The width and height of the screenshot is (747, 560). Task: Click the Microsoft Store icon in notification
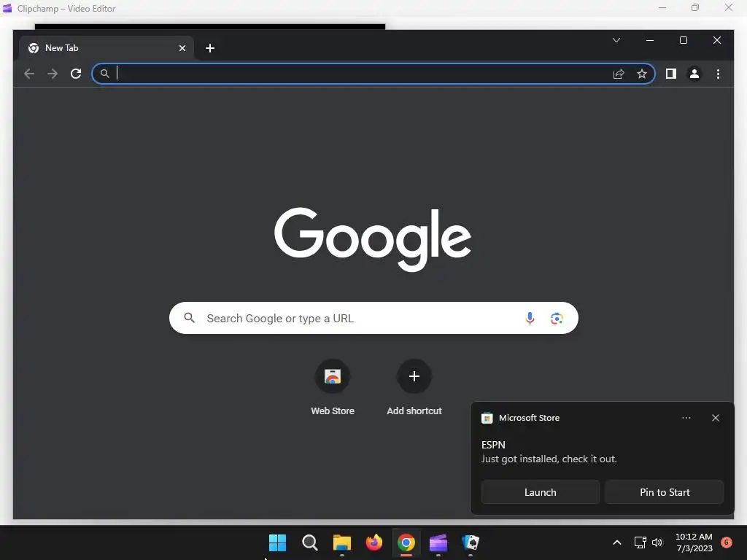pos(487,418)
